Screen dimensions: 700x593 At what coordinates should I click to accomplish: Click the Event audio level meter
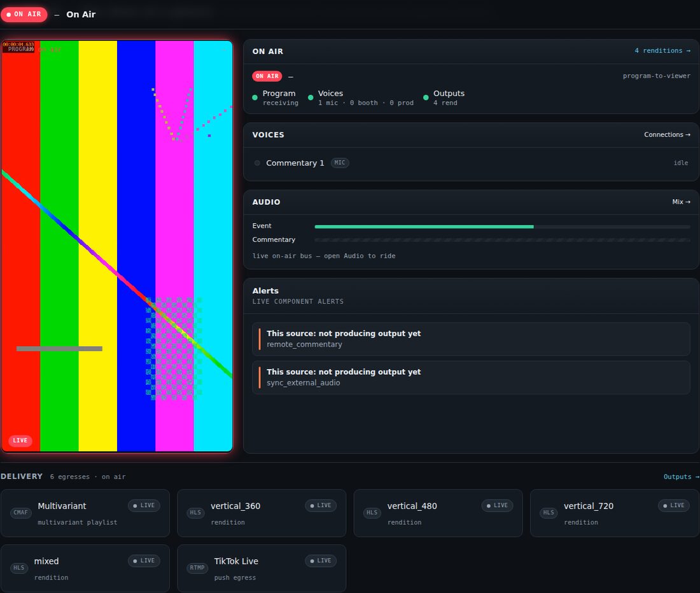pos(502,227)
